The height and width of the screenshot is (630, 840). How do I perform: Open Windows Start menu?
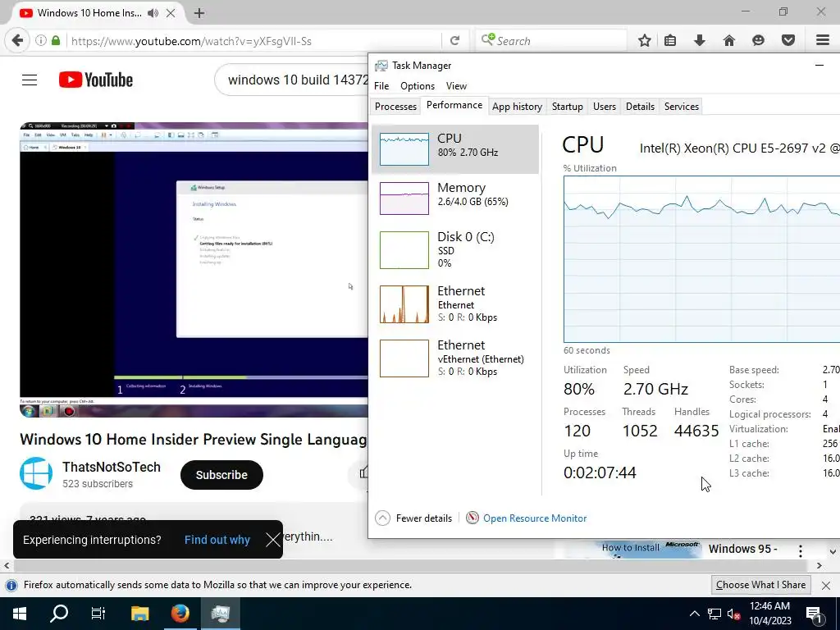(x=20, y=614)
